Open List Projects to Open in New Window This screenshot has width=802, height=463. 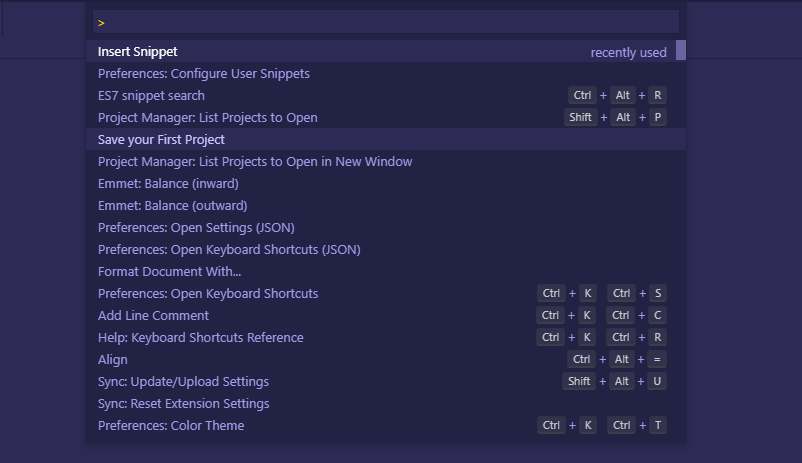255,162
